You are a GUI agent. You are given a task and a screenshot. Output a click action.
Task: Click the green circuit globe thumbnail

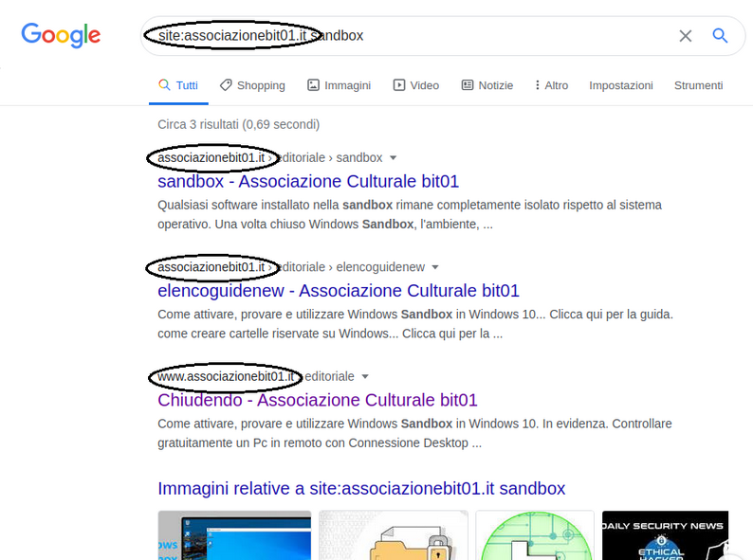click(x=535, y=535)
